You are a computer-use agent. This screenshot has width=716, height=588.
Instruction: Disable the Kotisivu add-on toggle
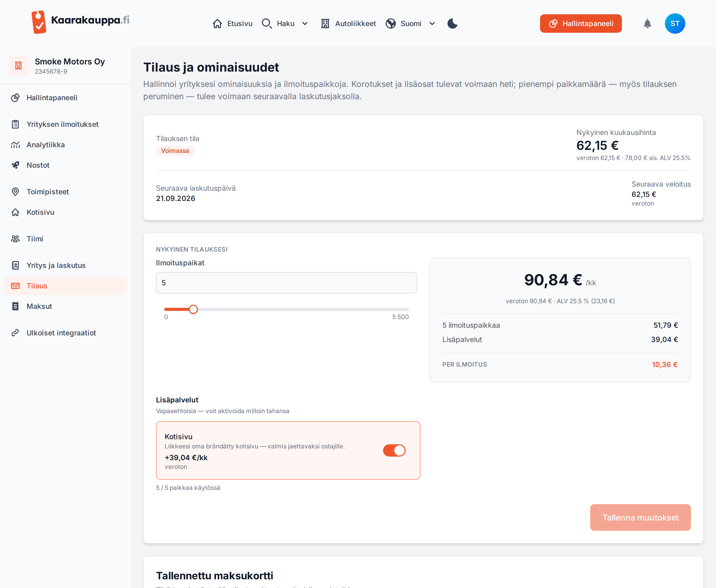(x=394, y=450)
